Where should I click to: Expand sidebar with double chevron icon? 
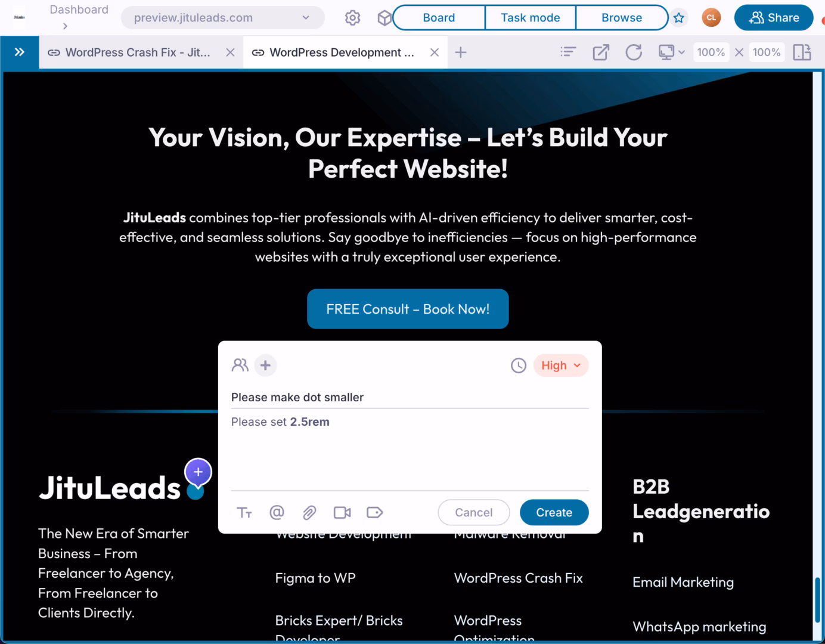pyautogui.click(x=20, y=52)
